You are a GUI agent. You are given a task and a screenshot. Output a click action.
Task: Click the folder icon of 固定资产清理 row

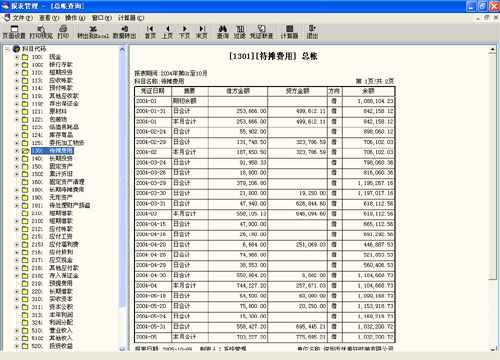pyautogui.click(x=25, y=182)
